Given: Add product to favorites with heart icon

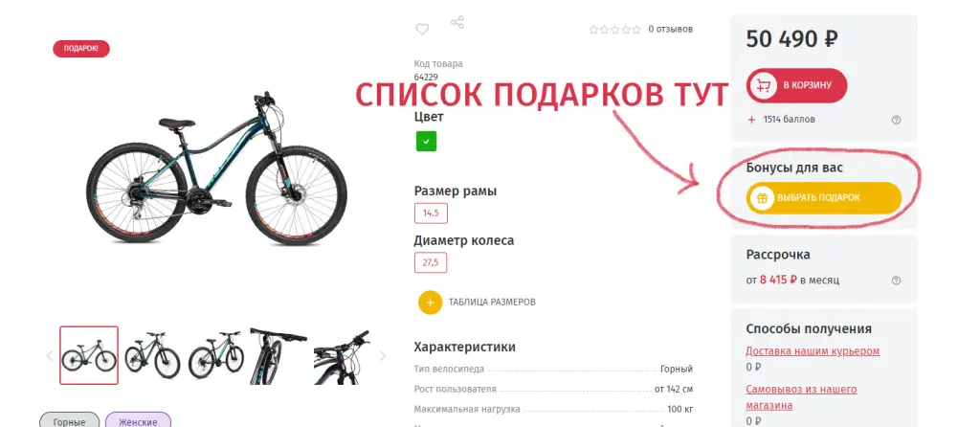Looking at the screenshot, I should pos(422,30).
